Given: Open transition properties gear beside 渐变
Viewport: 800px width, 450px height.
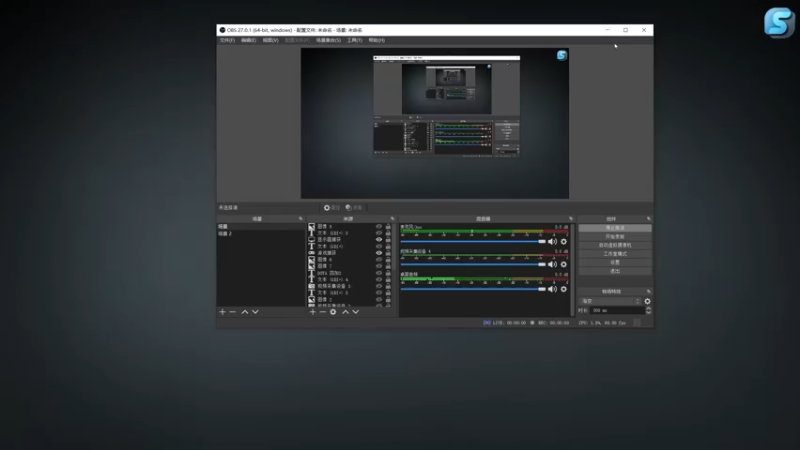Looking at the screenshot, I should (647, 301).
